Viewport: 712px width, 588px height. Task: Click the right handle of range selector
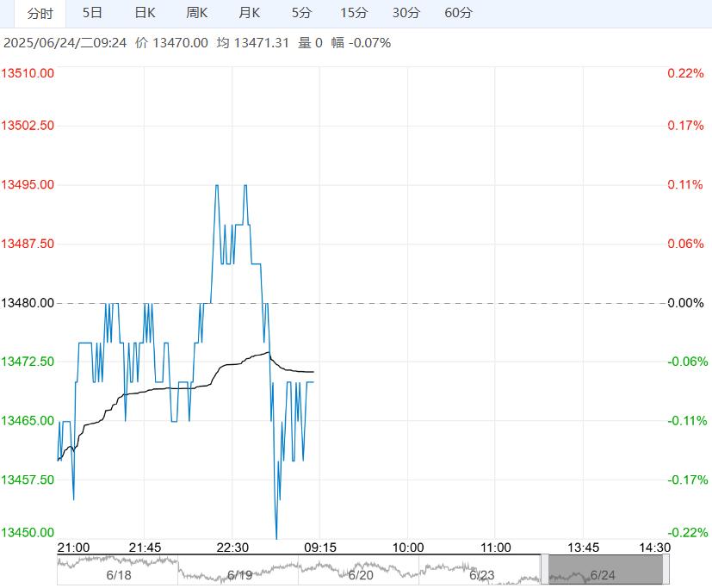(x=666, y=570)
